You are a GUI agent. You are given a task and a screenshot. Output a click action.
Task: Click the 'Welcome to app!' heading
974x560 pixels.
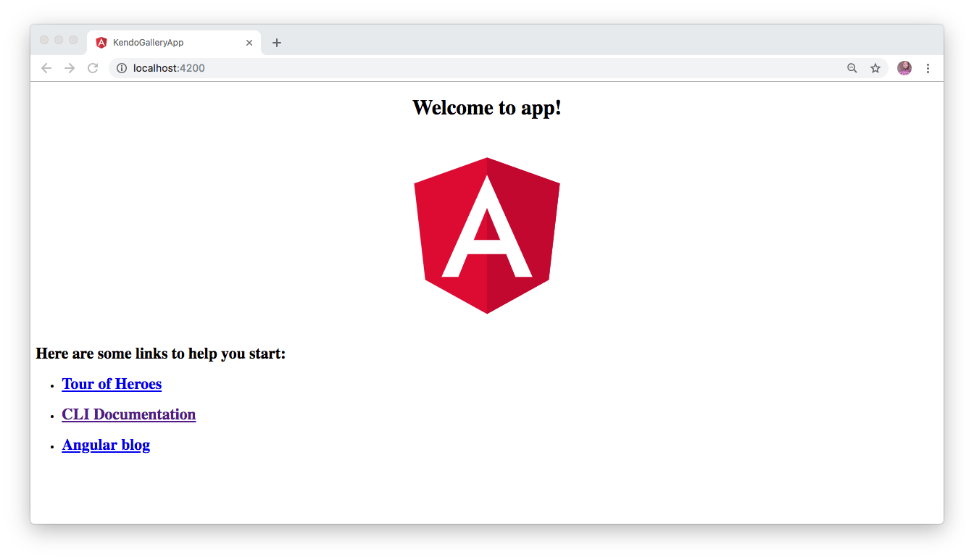[487, 107]
